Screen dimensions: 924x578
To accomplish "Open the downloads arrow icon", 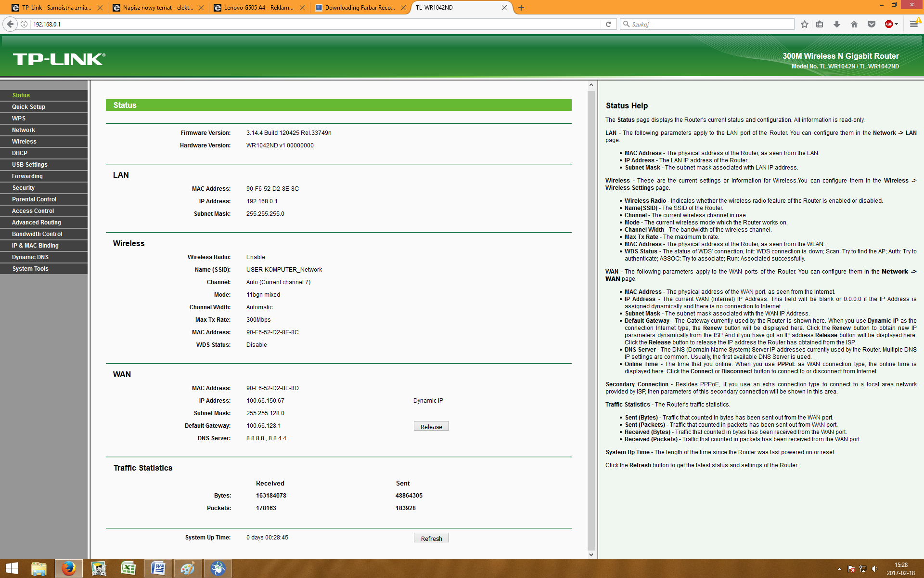I will [837, 24].
